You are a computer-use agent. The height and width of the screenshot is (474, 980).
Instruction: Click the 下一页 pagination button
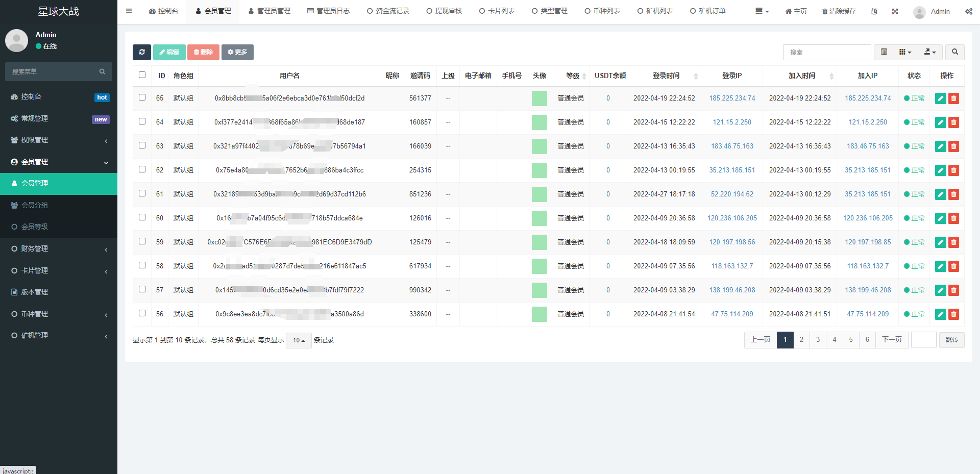pyautogui.click(x=892, y=340)
